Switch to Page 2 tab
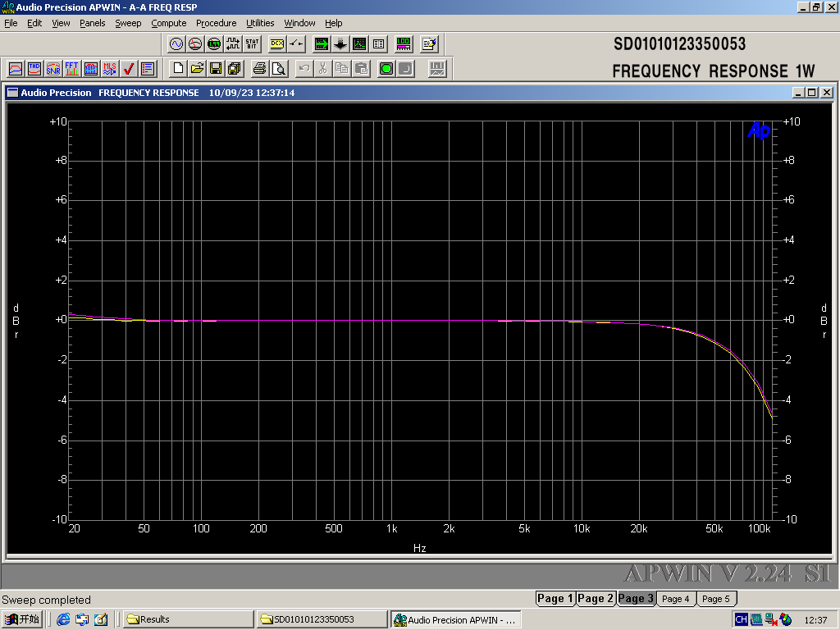The image size is (840, 630). click(x=596, y=598)
